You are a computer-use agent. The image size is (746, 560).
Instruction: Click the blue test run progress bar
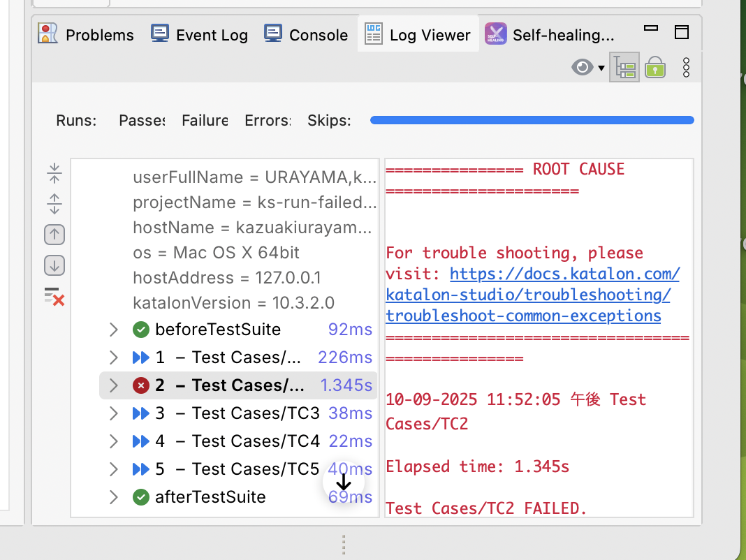(532, 121)
